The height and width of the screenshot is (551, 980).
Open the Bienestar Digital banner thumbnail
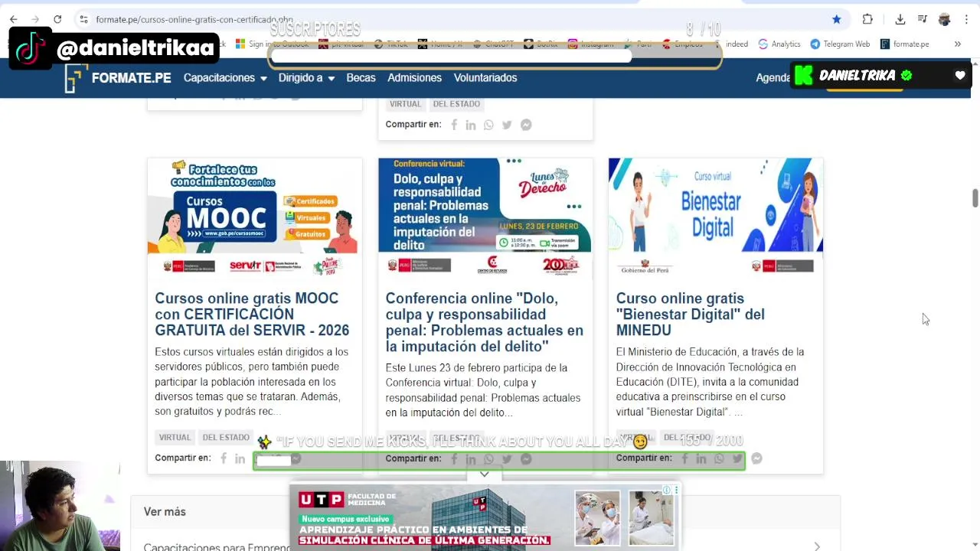point(716,217)
